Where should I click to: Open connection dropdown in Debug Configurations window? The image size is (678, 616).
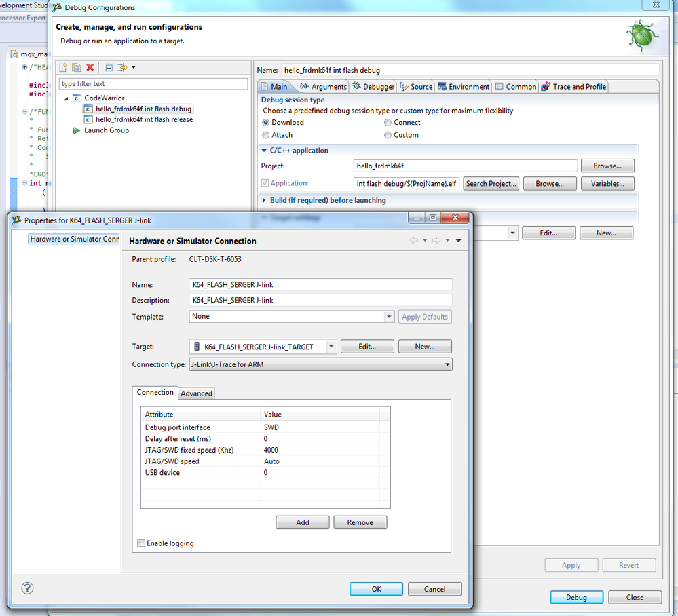pos(512,233)
